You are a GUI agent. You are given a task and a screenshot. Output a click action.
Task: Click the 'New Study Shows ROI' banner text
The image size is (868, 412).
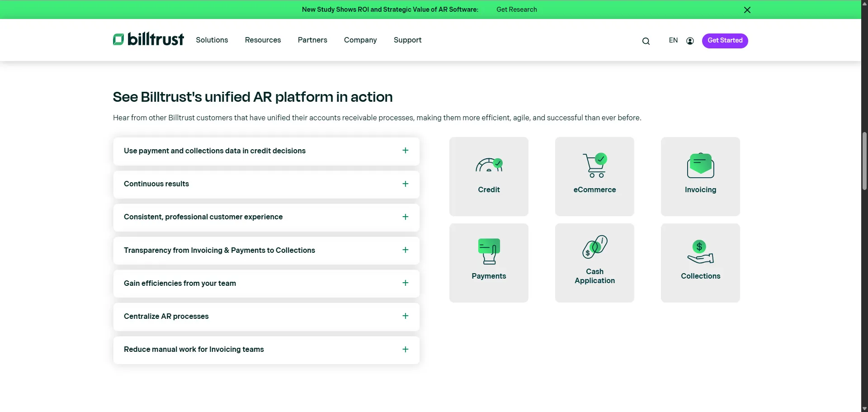click(390, 9)
